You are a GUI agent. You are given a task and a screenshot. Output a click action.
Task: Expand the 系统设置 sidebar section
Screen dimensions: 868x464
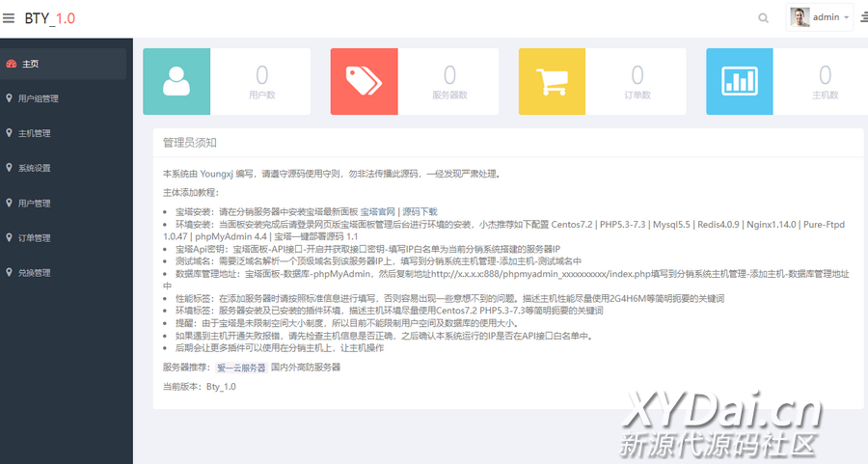(34, 168)
